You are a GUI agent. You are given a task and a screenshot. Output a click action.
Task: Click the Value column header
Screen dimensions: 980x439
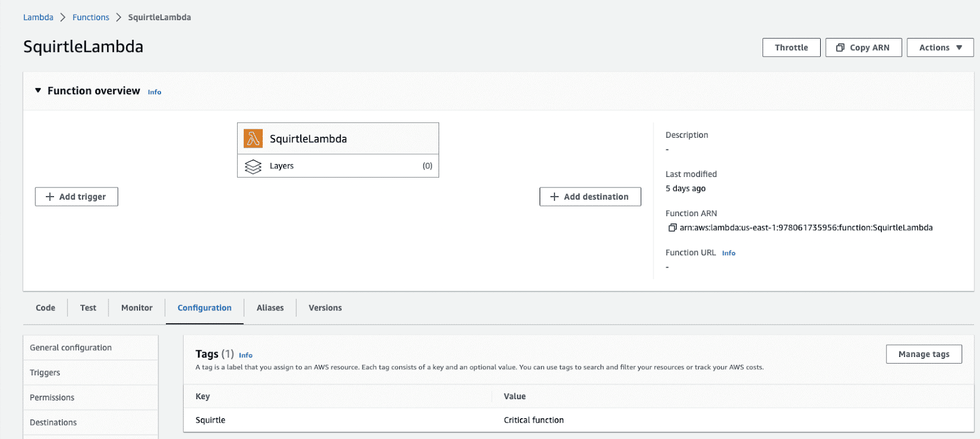(514, 396)
